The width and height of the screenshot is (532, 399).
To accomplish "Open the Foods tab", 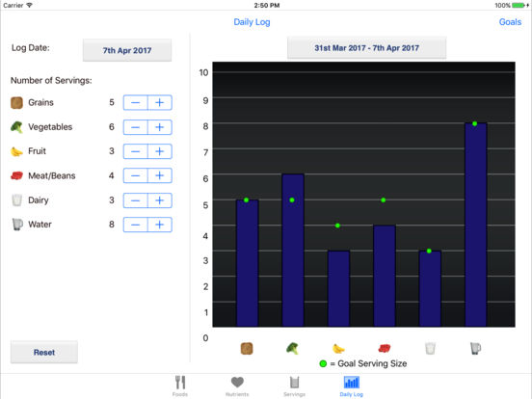I will (x=180, y=386).
